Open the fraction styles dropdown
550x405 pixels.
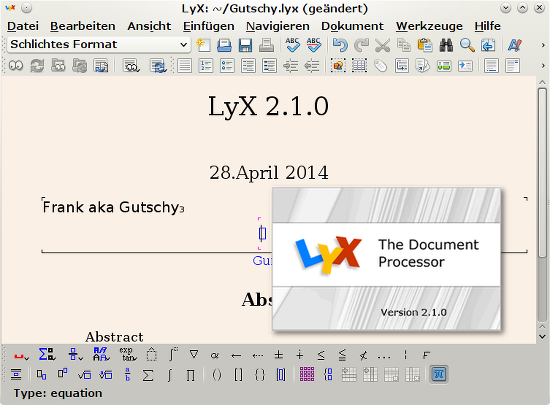click(x=75, y=355)
